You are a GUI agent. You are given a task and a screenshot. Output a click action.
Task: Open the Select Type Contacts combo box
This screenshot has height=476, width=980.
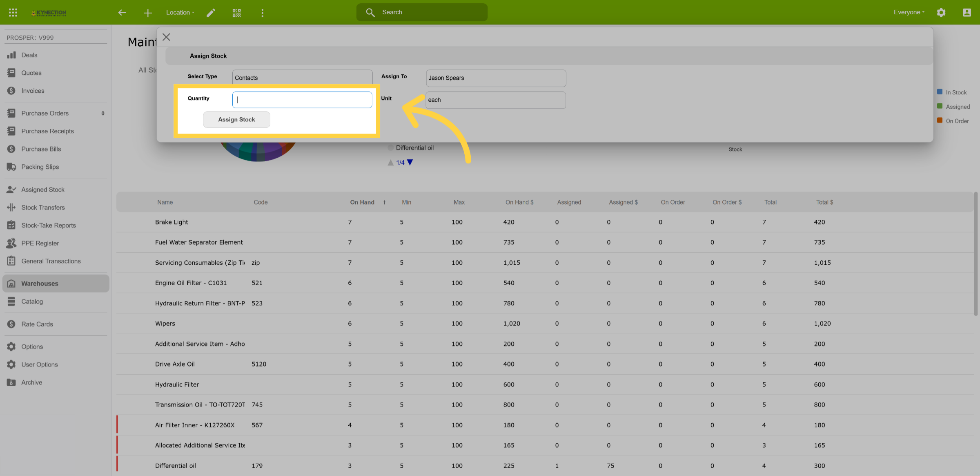(x=302, y=78)
